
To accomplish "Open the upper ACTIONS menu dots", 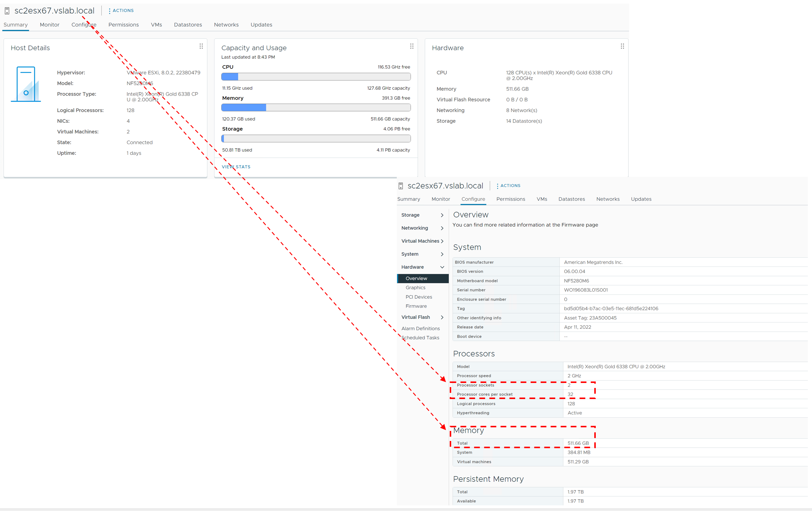I will pyautogui.click(x=109, y=11).
